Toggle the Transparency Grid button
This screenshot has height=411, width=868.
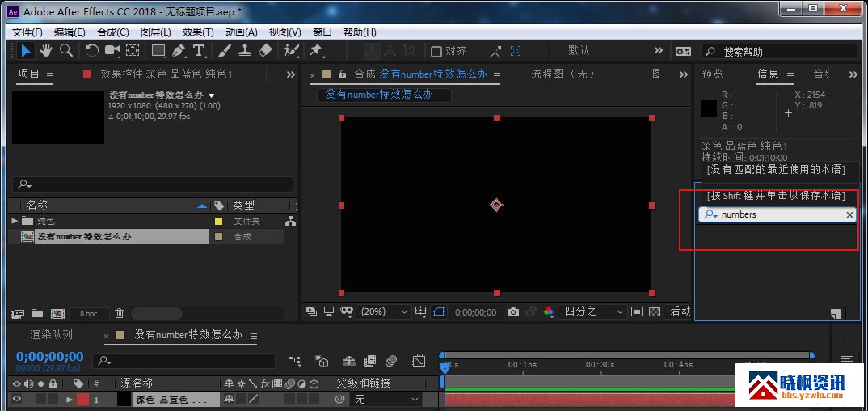(x=655, y=311)
